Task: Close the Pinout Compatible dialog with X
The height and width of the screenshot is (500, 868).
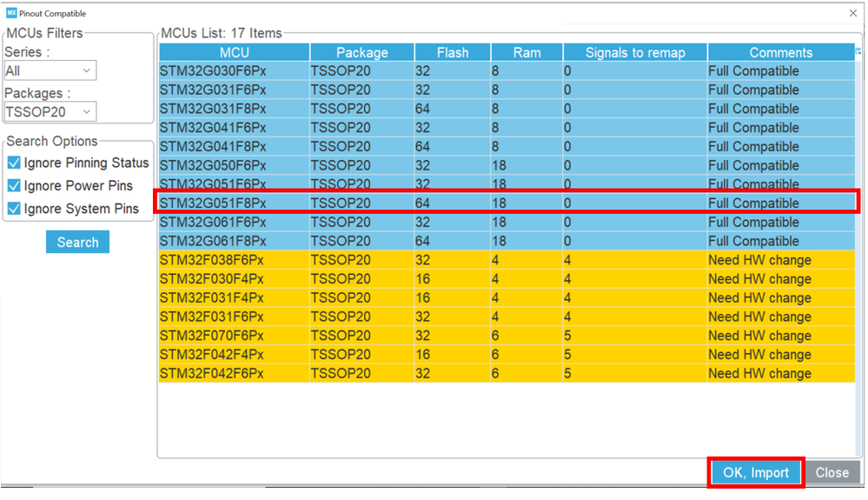Action: click(853, 13)
